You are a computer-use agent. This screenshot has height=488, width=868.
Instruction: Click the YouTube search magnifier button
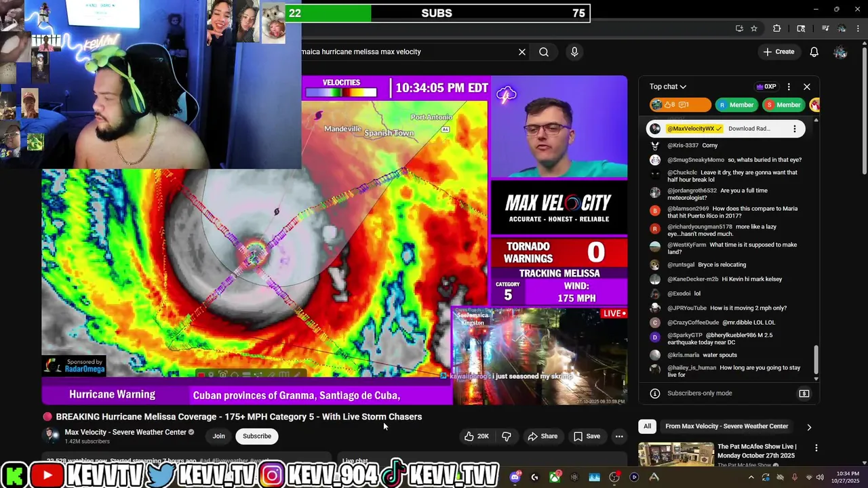(544, 52)
